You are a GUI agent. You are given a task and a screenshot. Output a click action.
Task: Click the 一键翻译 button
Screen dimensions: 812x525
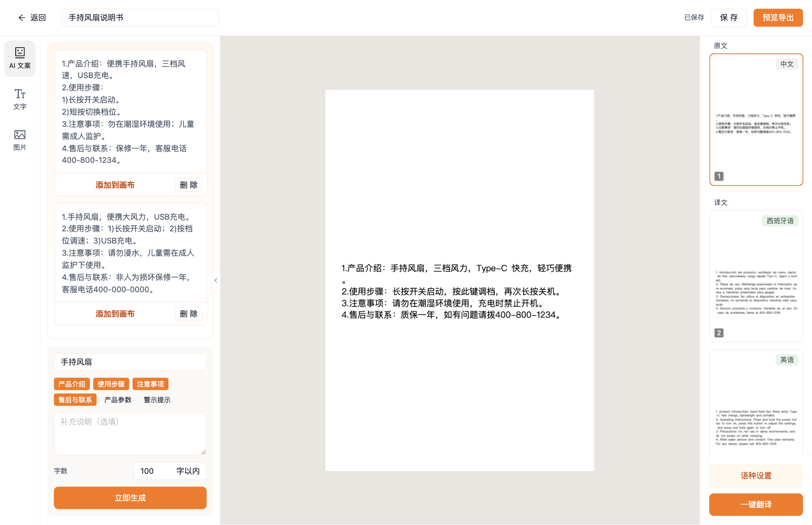pyautogui.click(x=756, y=504)
